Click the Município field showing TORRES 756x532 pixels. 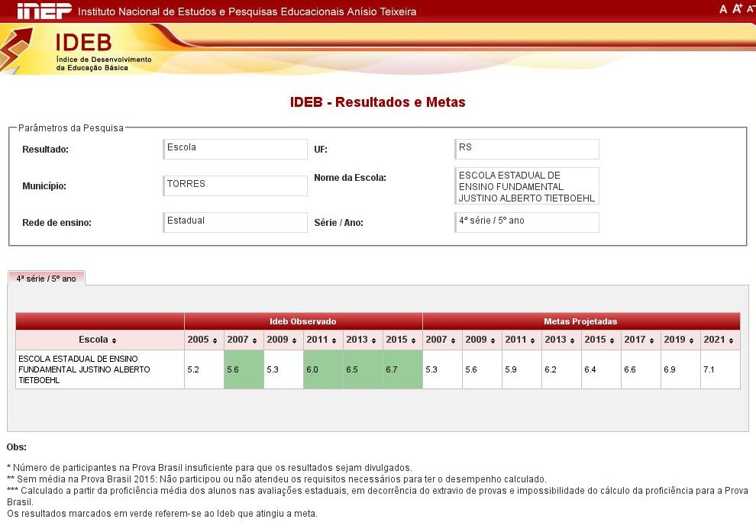[x=234, y=185]
